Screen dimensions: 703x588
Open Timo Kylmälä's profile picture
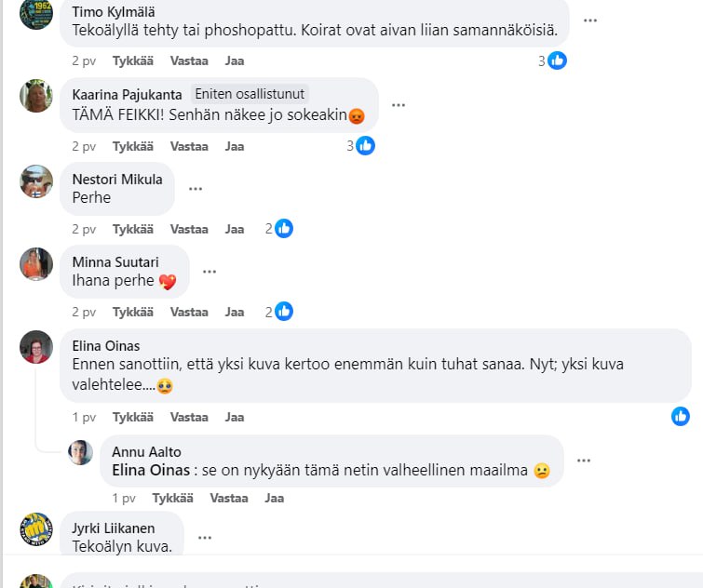click(x=36, y=13)
